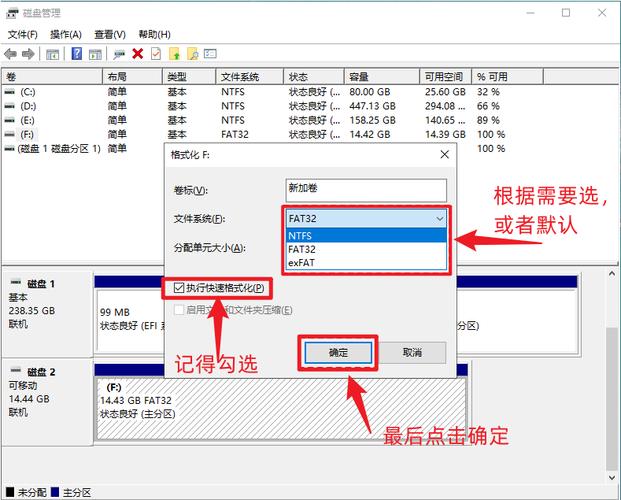Sort by the 布局 column header
The image size is (621, 500).
coord(132,76)
